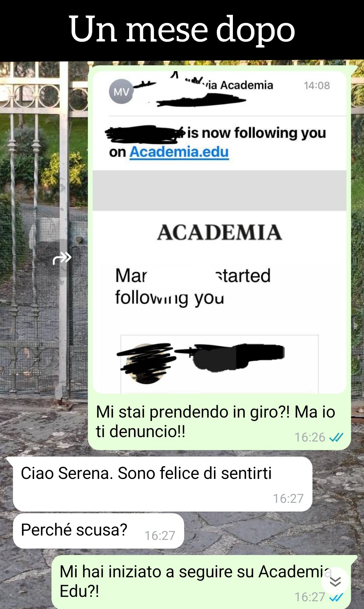Tap the blue read ticks at 16:27
The width and height of the screenshot is (364, 609).
(336, 597)
